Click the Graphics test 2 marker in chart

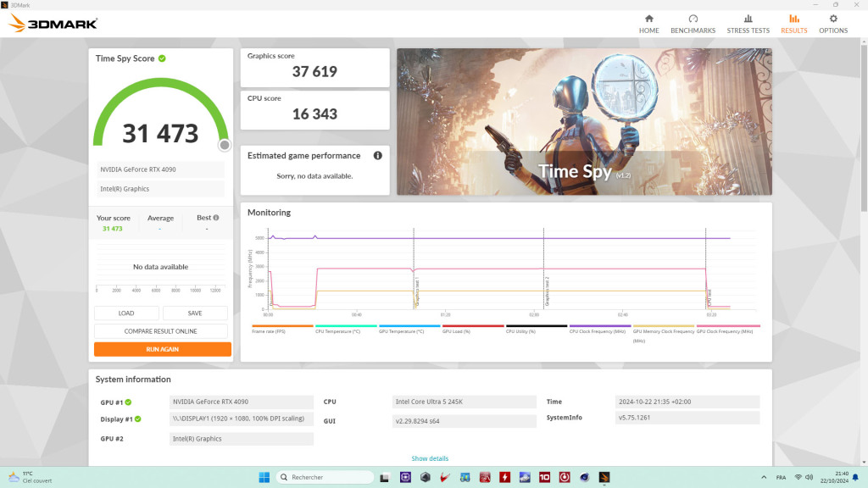pyautogui.click(x=547, y=291)
